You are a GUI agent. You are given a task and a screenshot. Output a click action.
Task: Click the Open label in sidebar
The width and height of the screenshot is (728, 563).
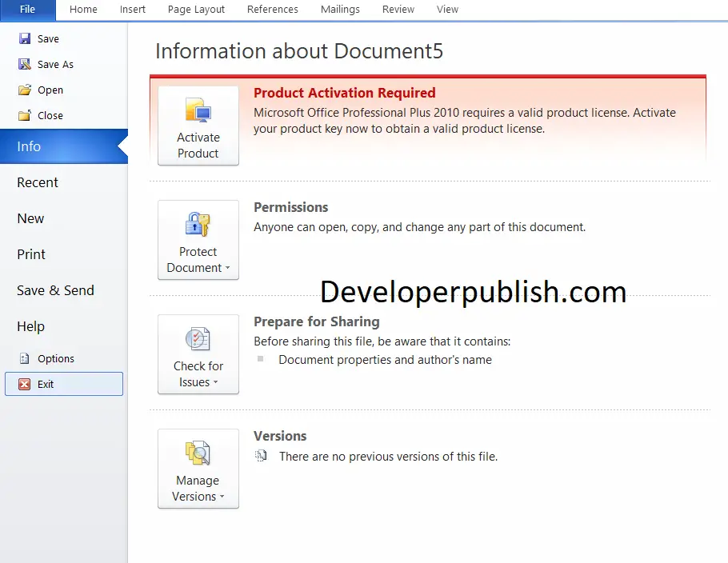click(x=50, y=90)
